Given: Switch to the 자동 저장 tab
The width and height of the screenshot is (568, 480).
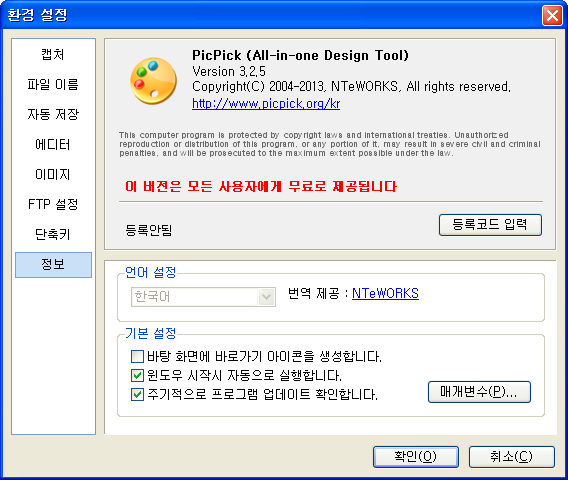Looking at the screenshot, I should pos(53,114).
